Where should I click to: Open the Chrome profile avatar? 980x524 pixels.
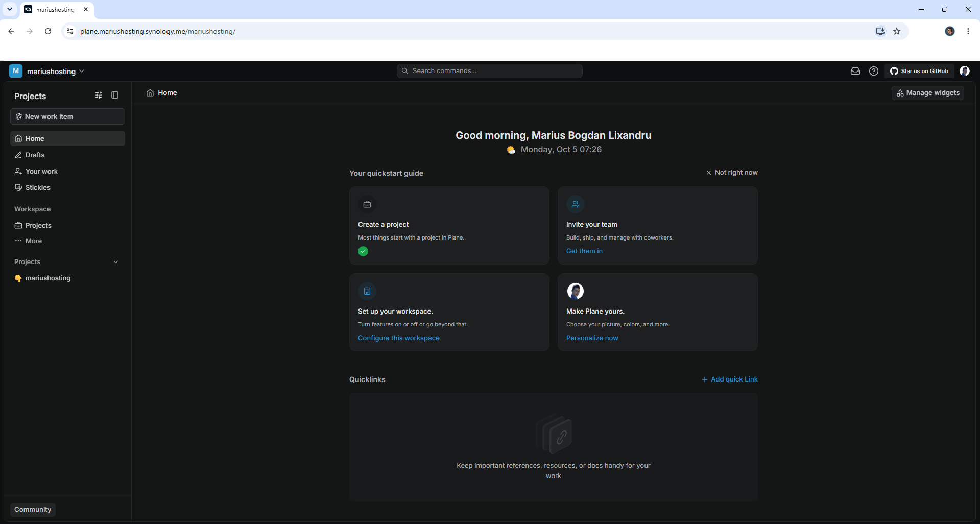(950, 31)
